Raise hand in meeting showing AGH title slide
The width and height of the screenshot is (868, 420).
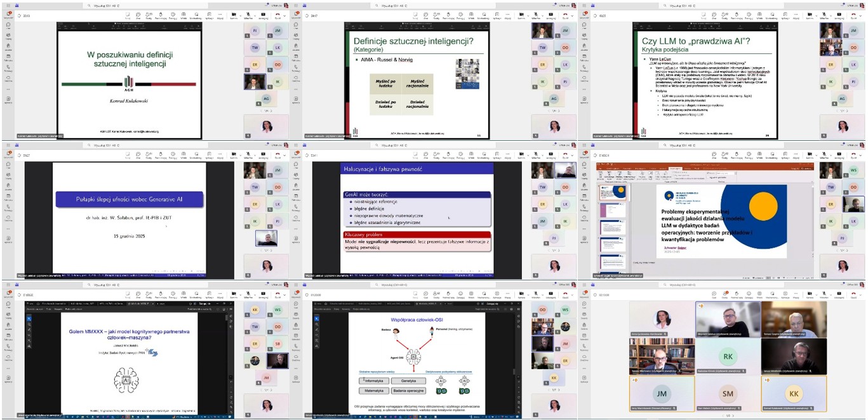(161, 17)
